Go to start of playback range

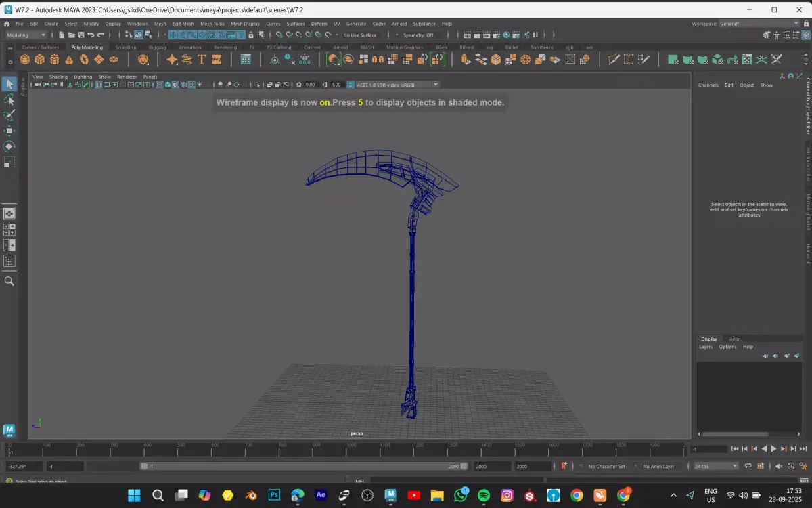(x=735, y=448)
